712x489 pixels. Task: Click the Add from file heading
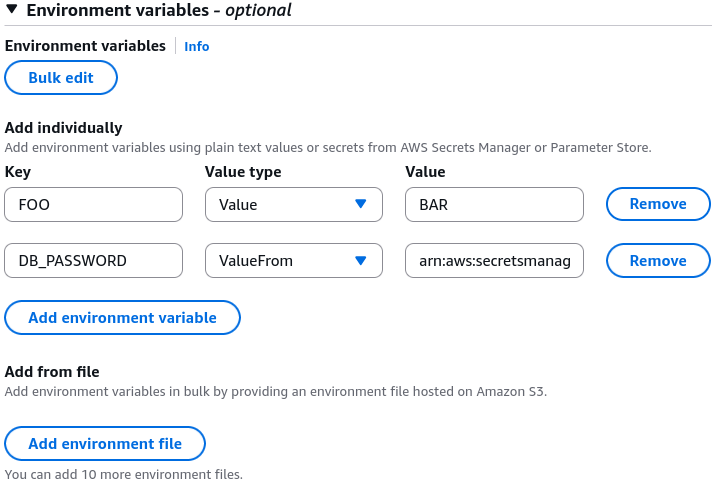point(52,372)
